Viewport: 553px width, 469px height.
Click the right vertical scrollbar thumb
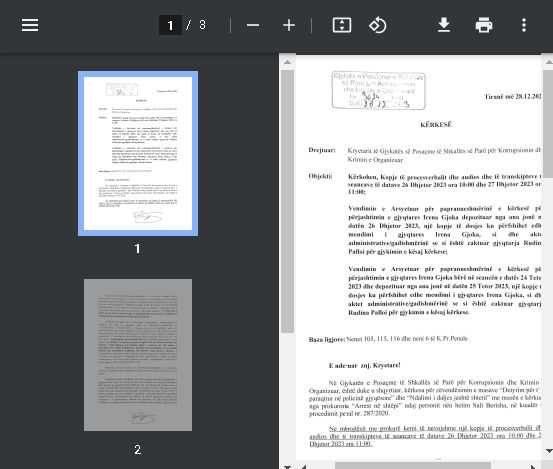(548, 123)
